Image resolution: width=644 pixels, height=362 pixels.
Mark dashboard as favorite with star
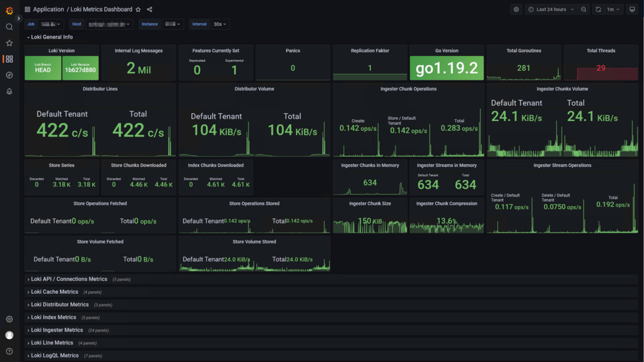pyautogui.click(x=138, y=10)
